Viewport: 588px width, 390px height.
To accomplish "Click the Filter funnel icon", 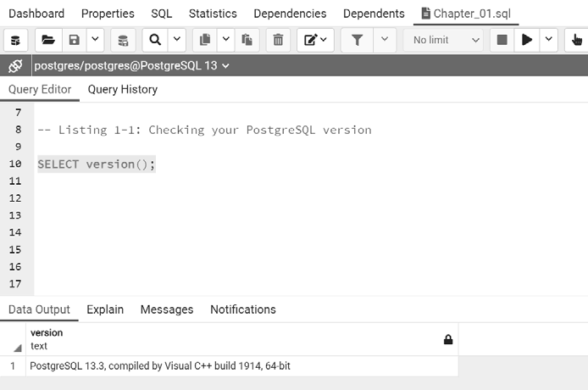I will (x=358, y=40).
